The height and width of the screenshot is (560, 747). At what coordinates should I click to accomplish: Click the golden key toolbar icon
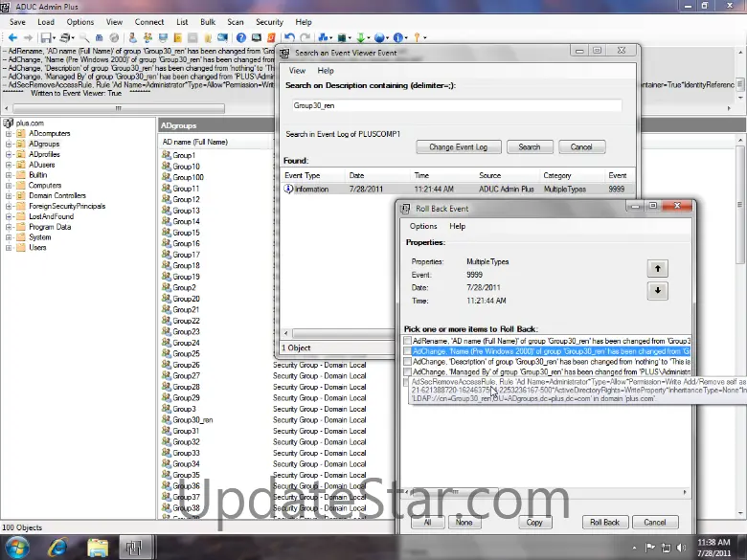coord(417,37)
